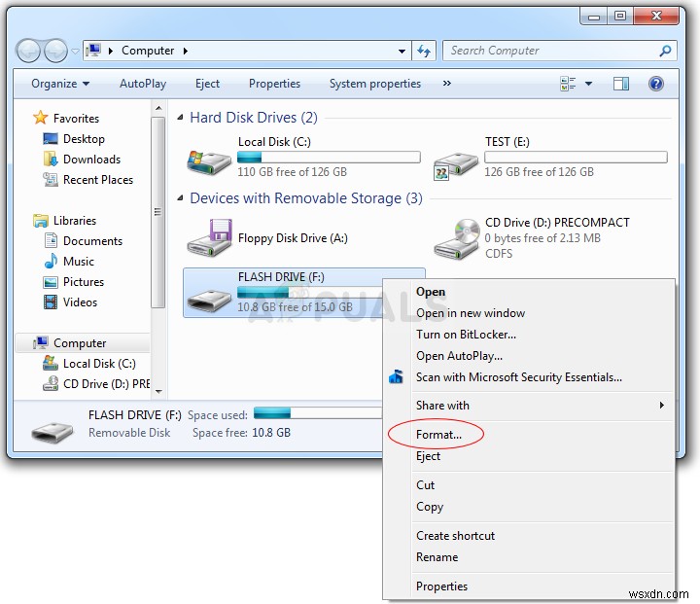
Task: Click the Desktop icon in sidebar
Action: point(50,138)
